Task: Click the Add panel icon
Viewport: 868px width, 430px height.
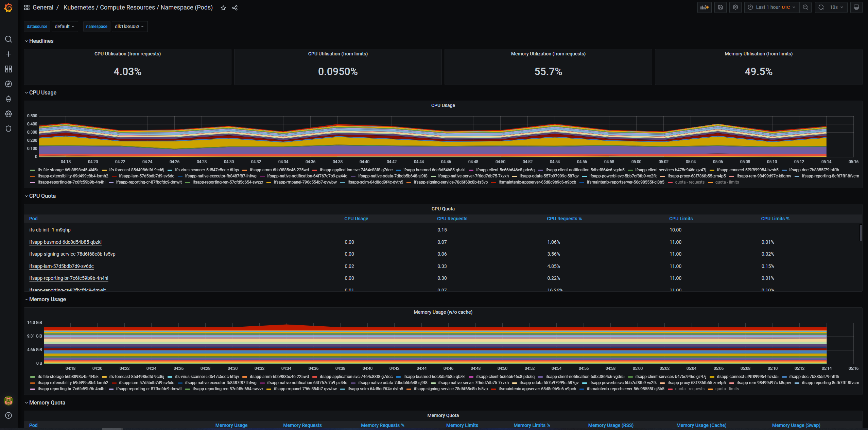Action: coord(704,7)
